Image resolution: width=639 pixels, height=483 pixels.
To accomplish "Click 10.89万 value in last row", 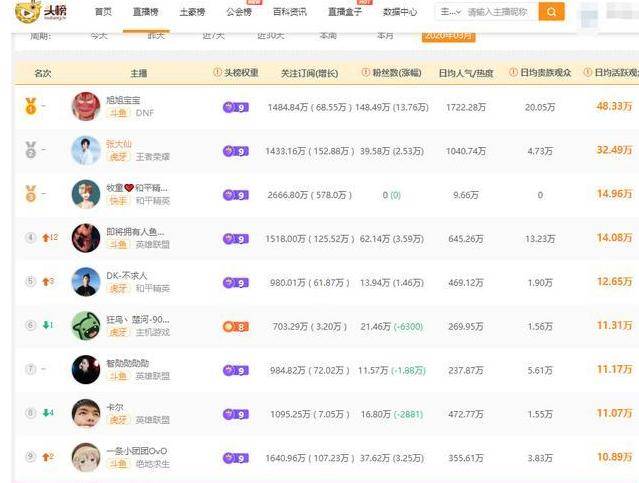I will tap(615, 457).
